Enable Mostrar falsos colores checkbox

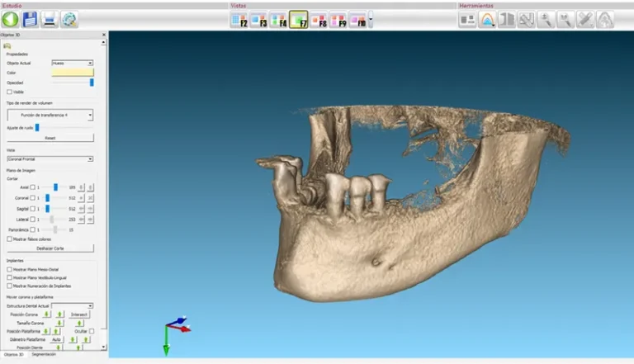tap(9, 239)
